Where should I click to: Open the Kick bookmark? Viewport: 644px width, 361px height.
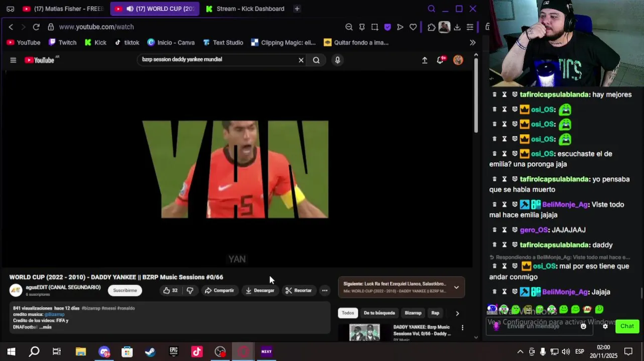(x=95, y=43)
